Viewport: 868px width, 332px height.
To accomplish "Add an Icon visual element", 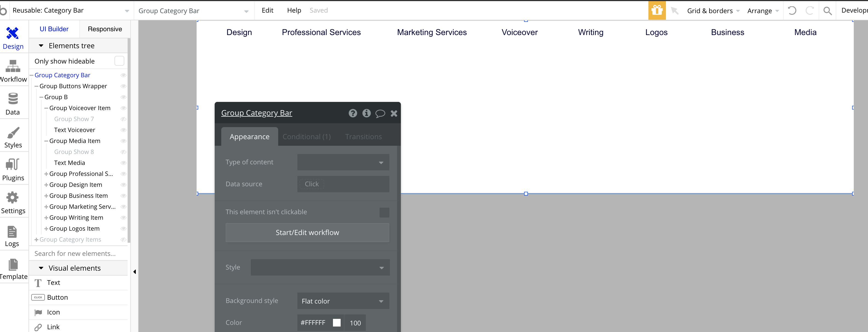I will point(79,312).
